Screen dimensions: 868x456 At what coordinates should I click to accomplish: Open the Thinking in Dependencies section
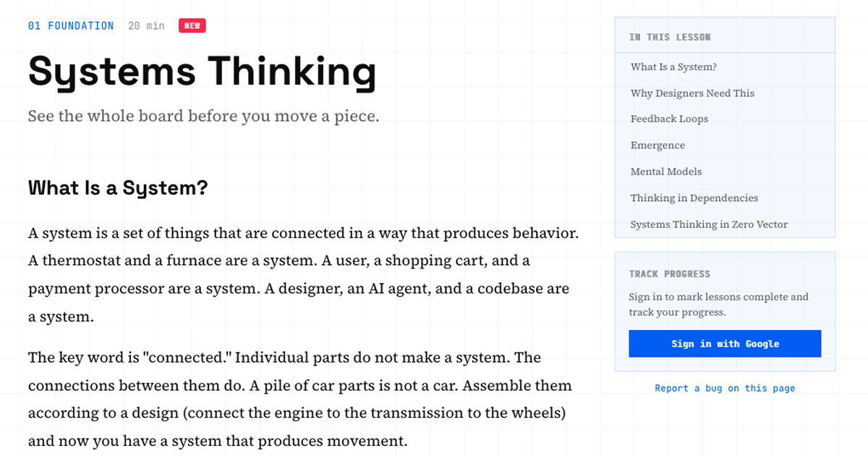coord(694,198)
